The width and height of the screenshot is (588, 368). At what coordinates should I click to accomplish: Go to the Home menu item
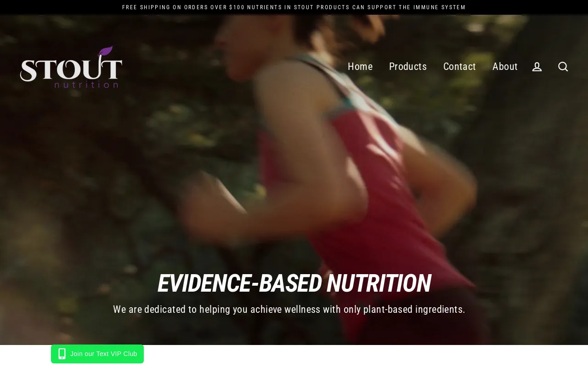[x=360, y=67]
